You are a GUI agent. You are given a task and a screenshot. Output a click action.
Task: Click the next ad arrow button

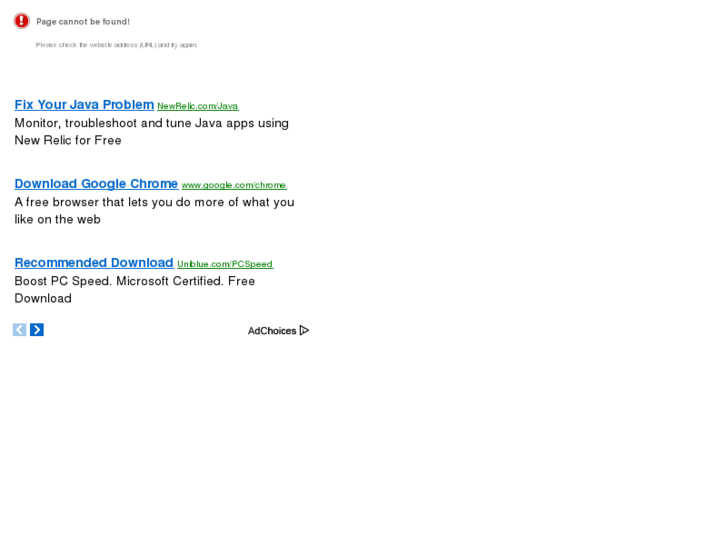(37, 330)
